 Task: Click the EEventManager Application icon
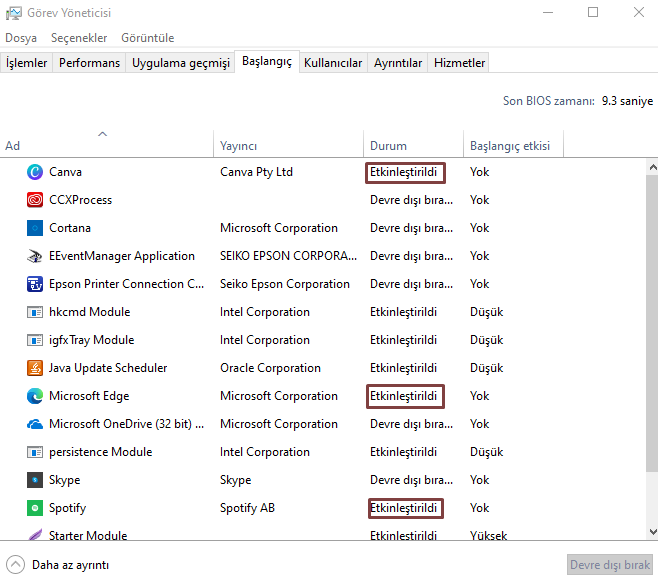click(35, 256)
